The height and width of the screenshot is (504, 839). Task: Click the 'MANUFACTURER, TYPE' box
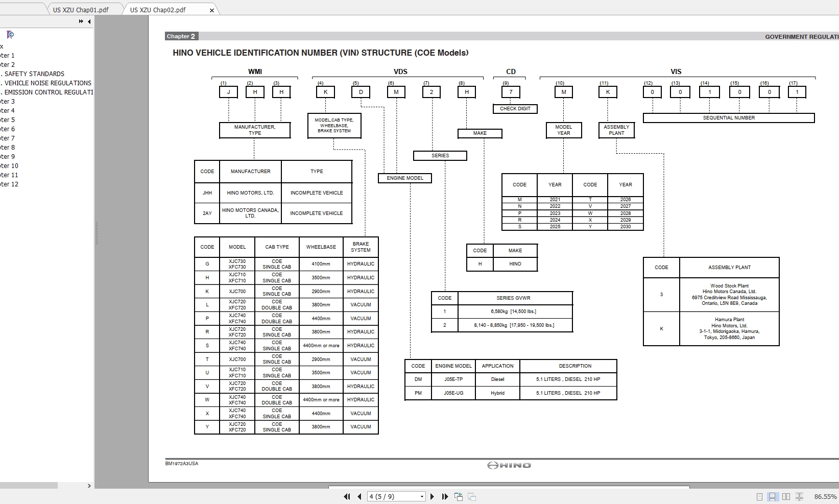[255, 130]
